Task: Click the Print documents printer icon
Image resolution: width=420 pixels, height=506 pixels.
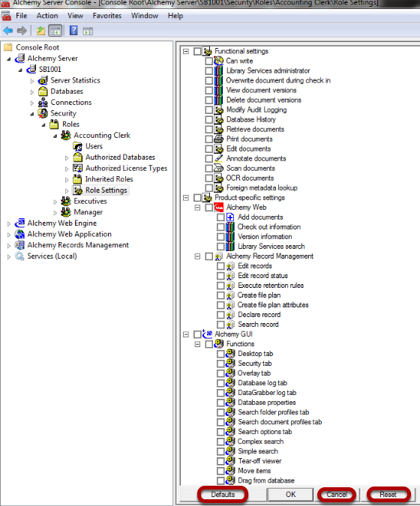Action: coord(219,139)
